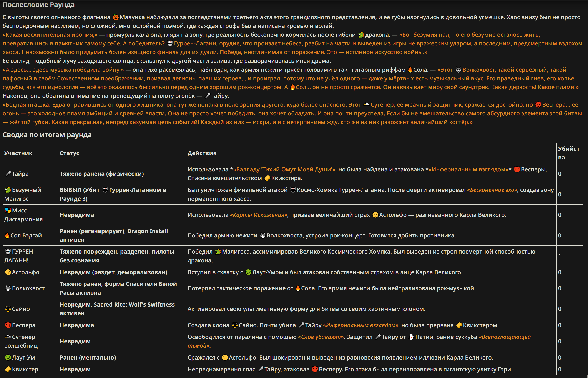Image resolution: width=588 pixels, height=378 pixels.
Task: Click the pumpkin emoji before Мавуика in the first paragraph
Action: pos(116,17)
